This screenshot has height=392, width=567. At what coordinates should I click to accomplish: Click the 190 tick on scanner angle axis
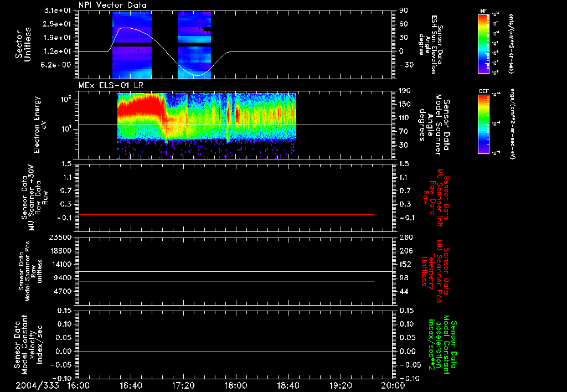[x=405, y=91]
